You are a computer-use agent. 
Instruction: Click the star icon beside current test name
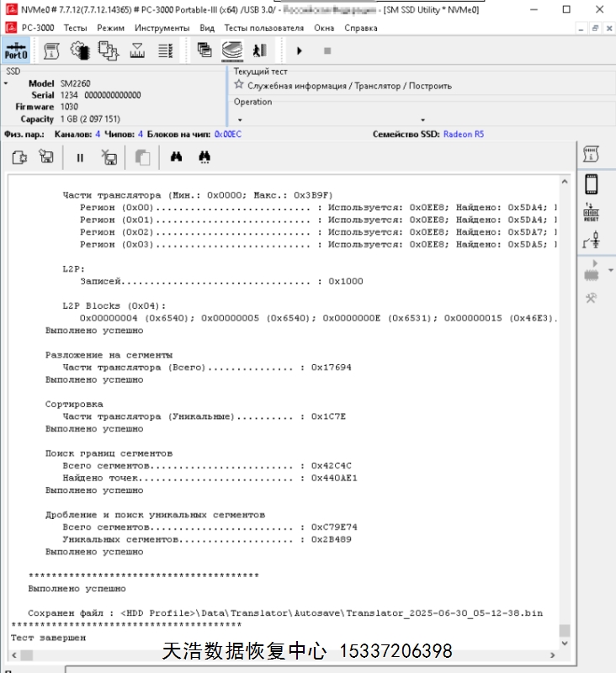239,85
